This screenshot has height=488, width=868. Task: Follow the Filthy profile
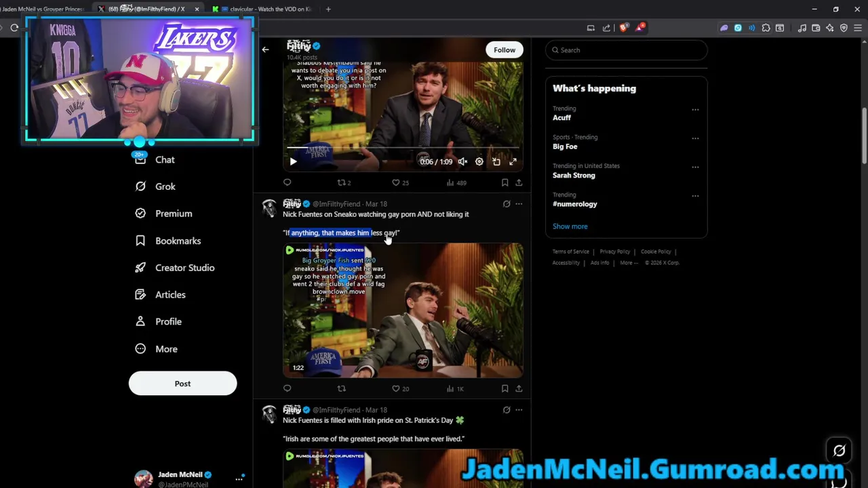point(505,49)
